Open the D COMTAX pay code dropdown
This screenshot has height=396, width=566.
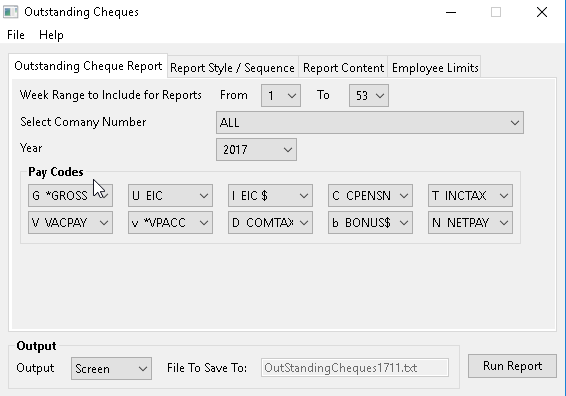pyautogui.click(x=270, y=223)
